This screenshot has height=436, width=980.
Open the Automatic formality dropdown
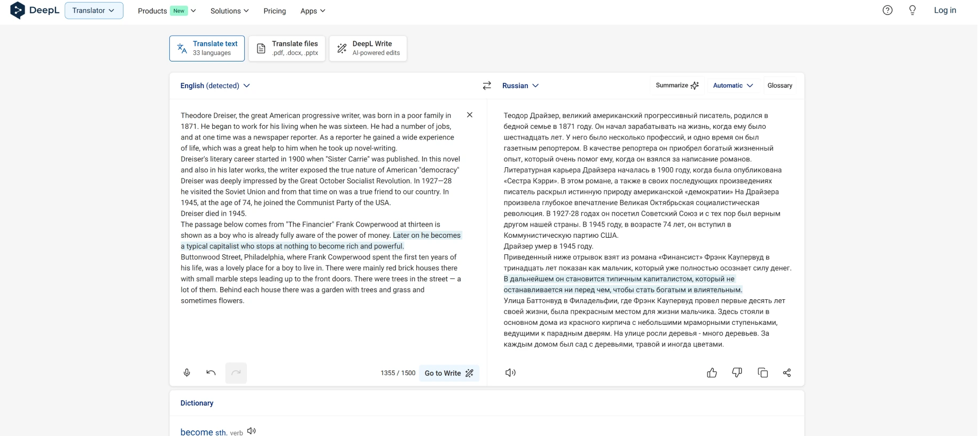733,85
